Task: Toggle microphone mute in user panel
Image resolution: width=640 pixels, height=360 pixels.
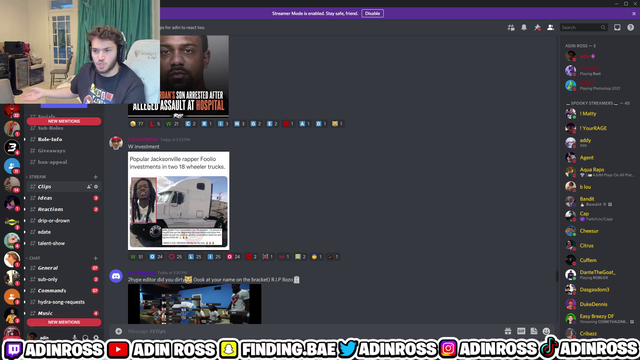Action: click(x=74, y=338)
